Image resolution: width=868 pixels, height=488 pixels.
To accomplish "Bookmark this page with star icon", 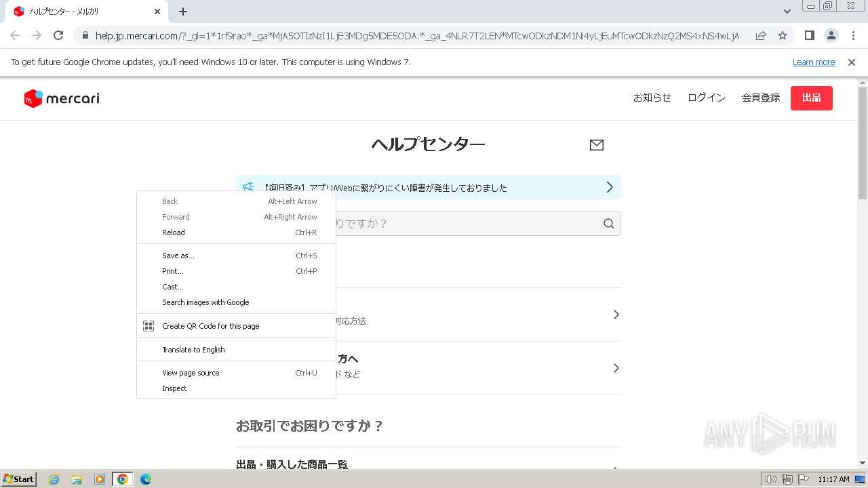I will tap(783, 35).
